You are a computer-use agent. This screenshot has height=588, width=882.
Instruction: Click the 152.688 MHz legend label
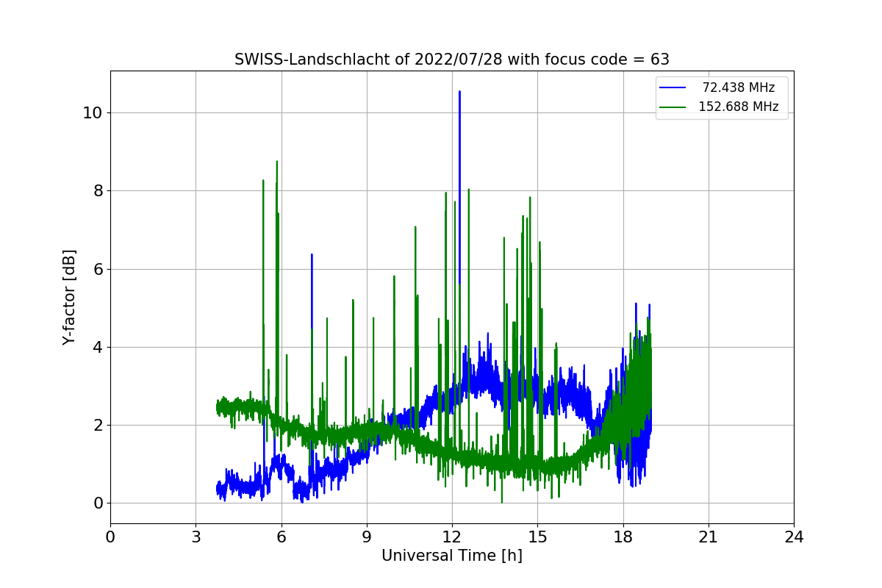point(738,107)
